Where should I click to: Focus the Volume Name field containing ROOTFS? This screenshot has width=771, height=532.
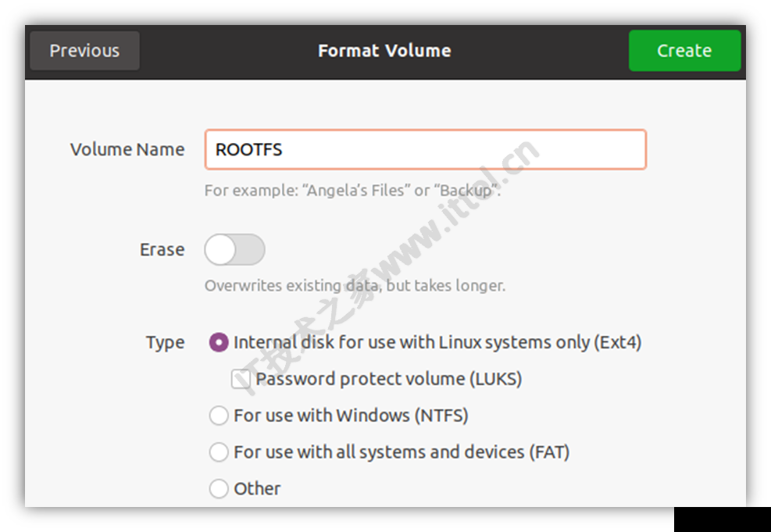pos(425,149)
